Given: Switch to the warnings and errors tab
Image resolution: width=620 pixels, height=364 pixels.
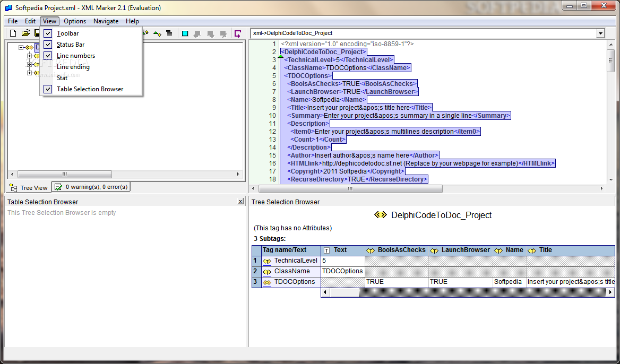Looking at the screenshot, I should (91, 187).
